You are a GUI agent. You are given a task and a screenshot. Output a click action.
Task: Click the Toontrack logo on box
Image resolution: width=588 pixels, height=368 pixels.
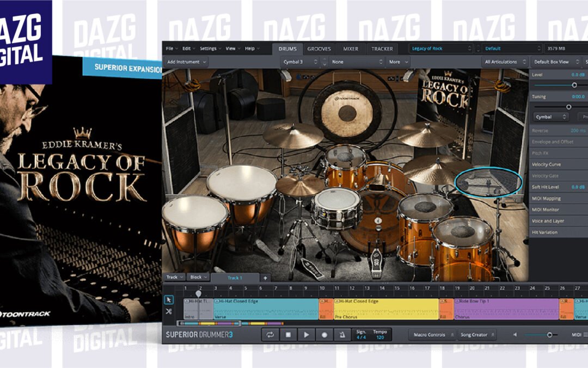coord(24,315)
